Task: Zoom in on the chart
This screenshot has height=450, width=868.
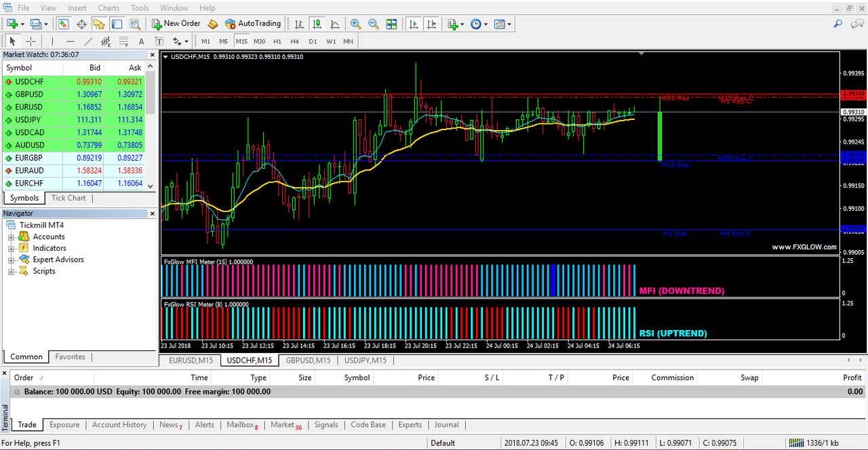Action: [x=355, y=24]
